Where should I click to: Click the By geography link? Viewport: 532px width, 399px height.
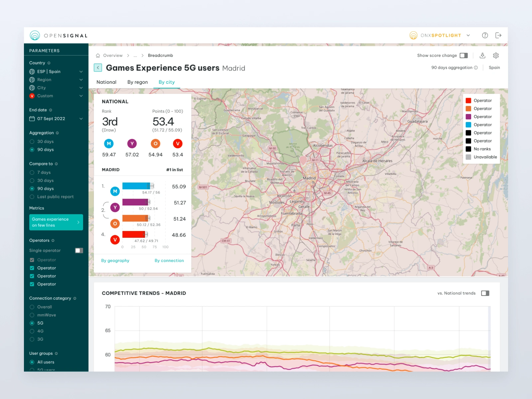click(115, 261)
